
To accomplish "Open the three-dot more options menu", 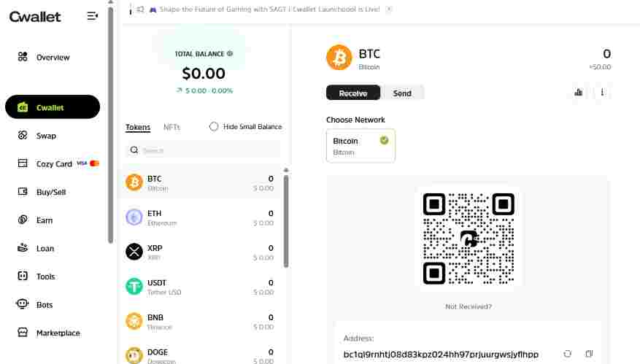I will point(603,93).
